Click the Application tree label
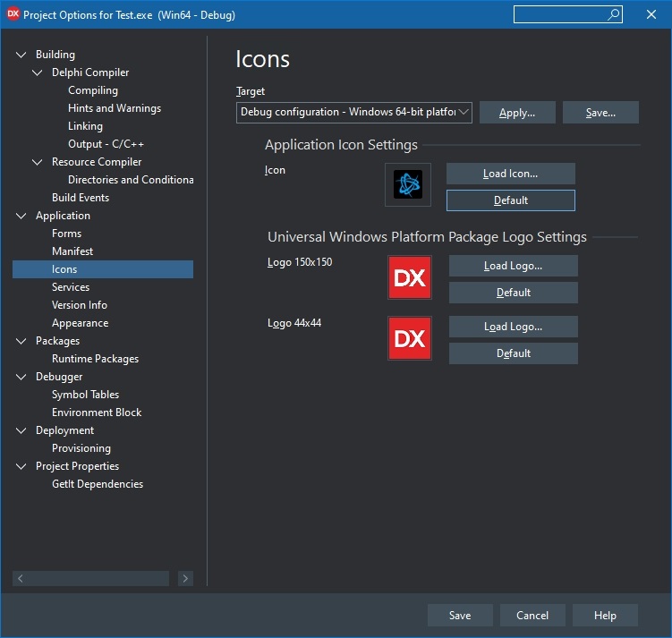This screenshot has height=638, width=672. [x=63, y=216]
